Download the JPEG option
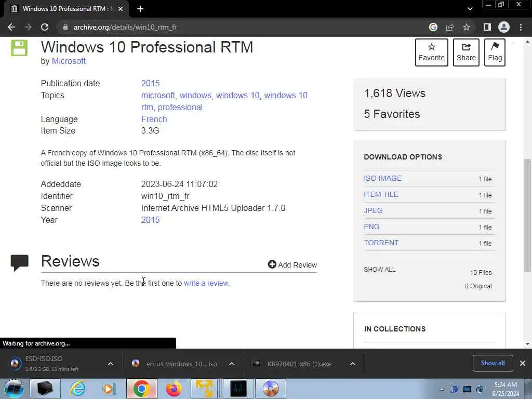Viewport: 532px width, 399px height. click(x=373, y=210)
